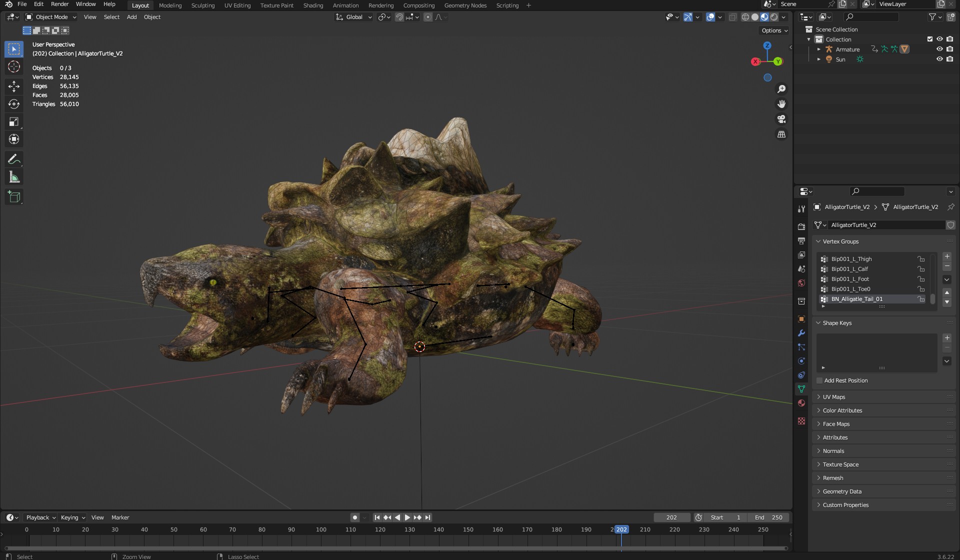
Task: Open the Render menu
Action: point(59,4)
